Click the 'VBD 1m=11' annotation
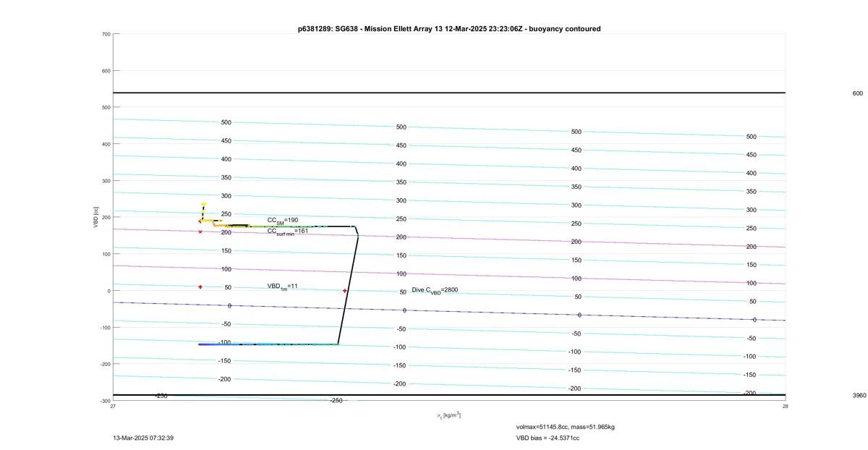868x450 pixels. point(283,286)
